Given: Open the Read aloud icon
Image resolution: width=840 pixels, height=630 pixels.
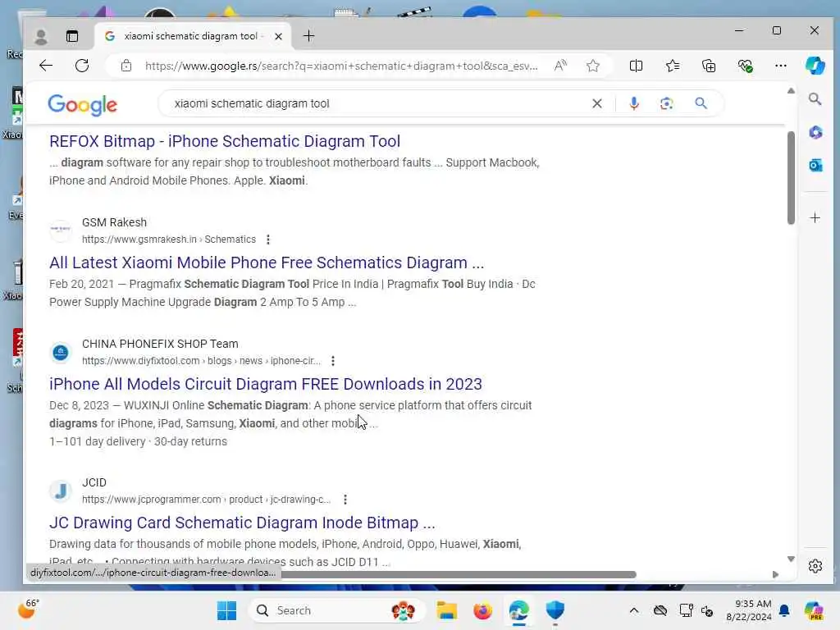Looking at the screenshot, I should tap(560, 66).
